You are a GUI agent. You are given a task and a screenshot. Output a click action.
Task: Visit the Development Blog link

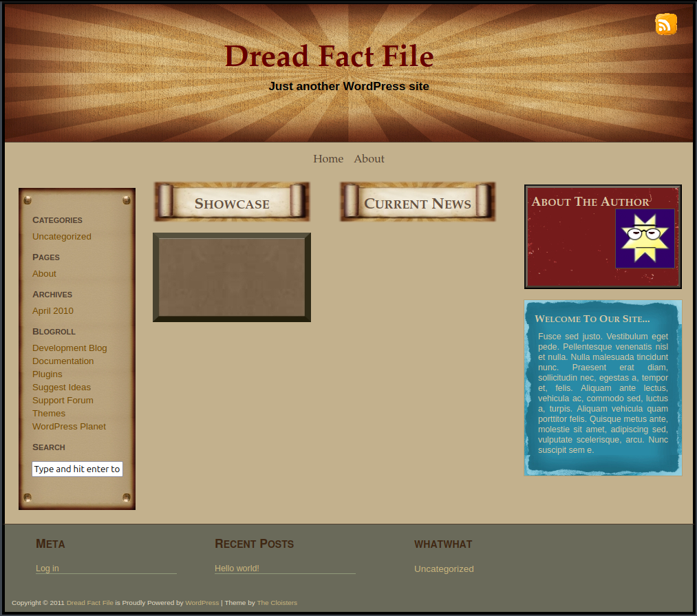(x=69, y=348)
